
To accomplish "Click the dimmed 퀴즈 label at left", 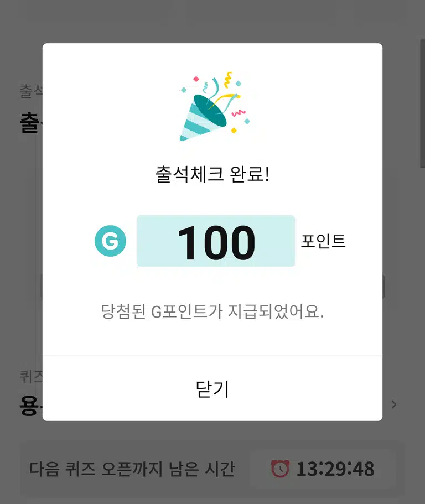I will pyautogui.click(x=31, y=376).
